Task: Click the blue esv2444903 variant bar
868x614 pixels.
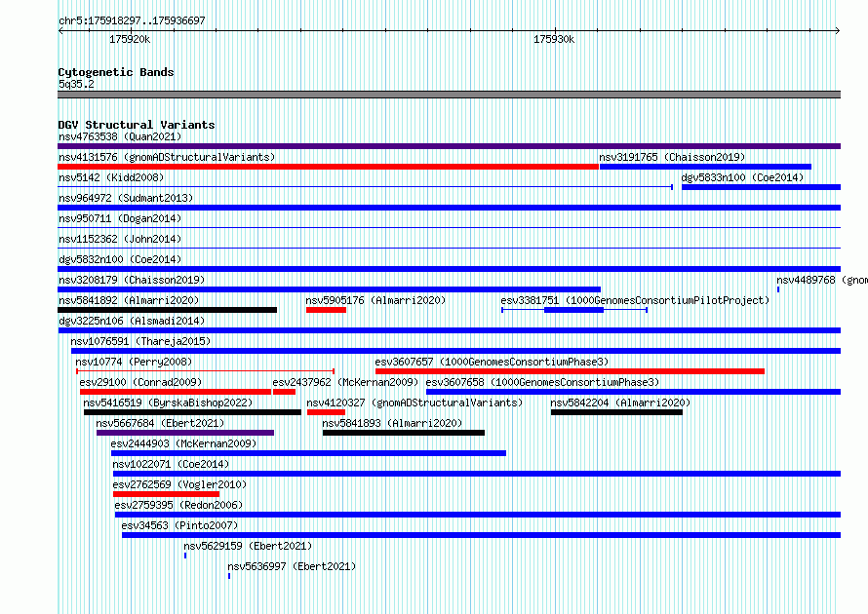Action: pos(308,453)
